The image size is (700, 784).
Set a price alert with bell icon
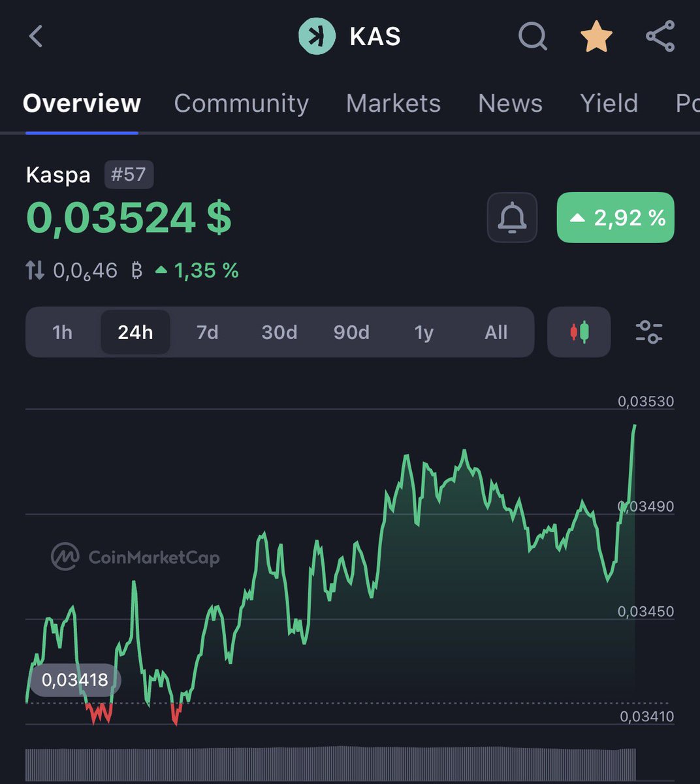(512, 218)
